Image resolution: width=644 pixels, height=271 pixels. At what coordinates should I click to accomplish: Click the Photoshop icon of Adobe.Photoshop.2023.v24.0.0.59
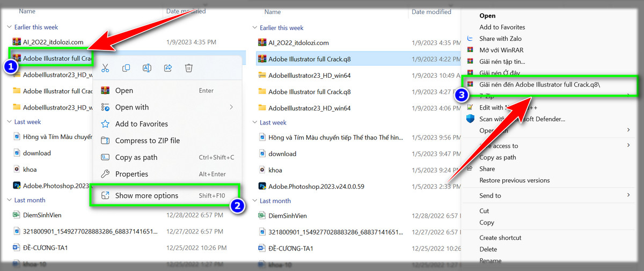[262, 186]
